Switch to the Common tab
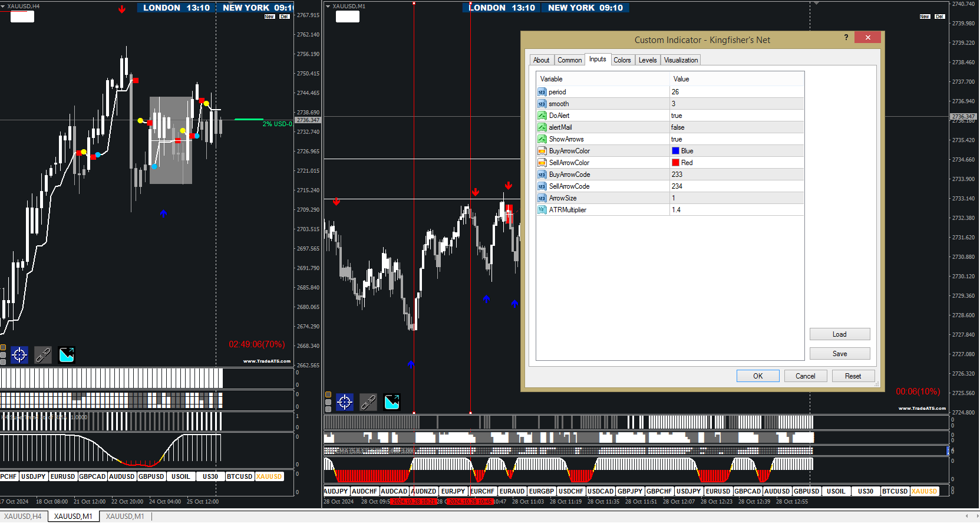 (x=570, y=60)
